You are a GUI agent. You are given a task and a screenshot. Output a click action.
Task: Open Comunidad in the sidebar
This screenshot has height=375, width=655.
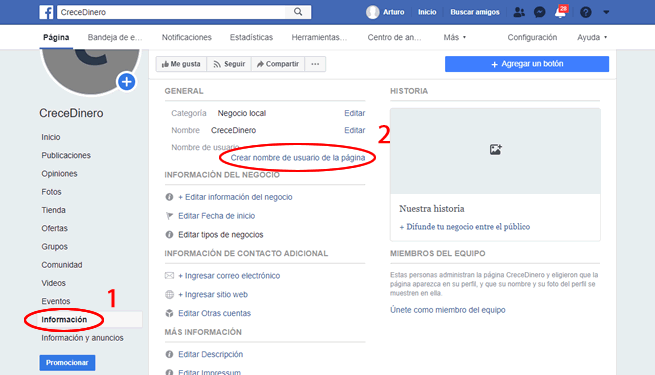point(61,265)
